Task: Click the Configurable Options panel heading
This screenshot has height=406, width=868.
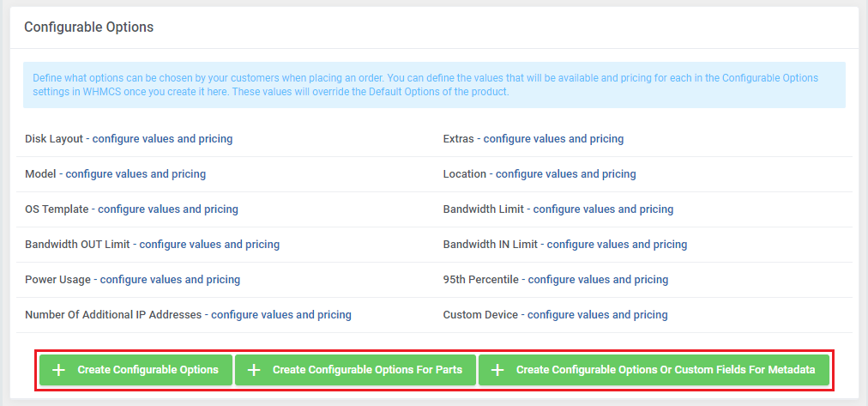Action: tap(88, 27)
